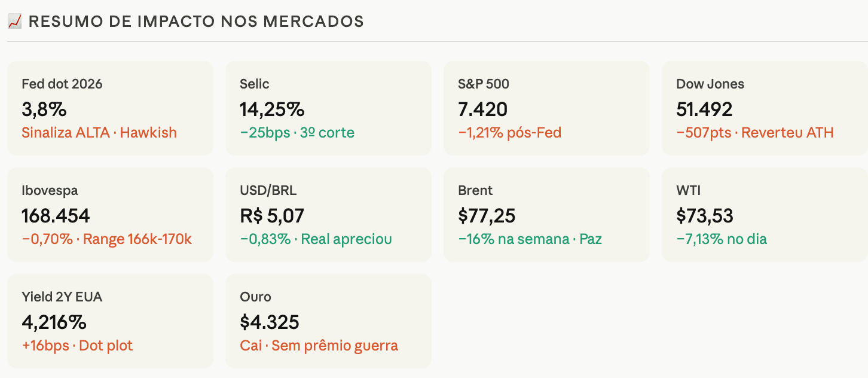Click the chart emoji icon in the header
The width and height of the screenshot is (868, 378).
click(15, 22)
